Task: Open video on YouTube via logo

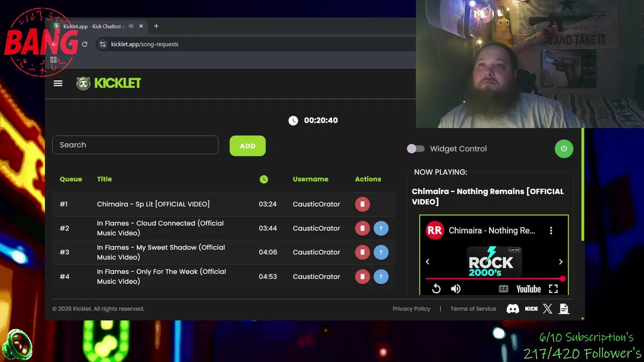Action: (x=528, y=289)
